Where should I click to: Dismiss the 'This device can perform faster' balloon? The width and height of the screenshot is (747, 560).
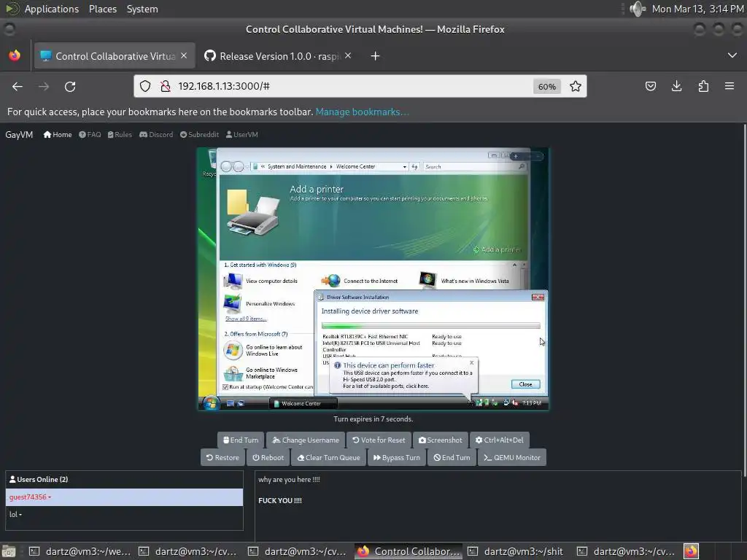click(472, 363)
